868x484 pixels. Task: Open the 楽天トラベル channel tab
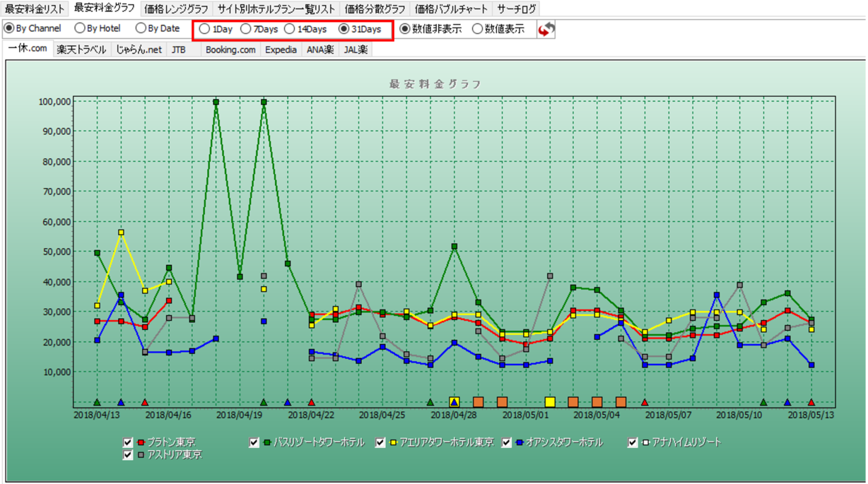point(81,49)
